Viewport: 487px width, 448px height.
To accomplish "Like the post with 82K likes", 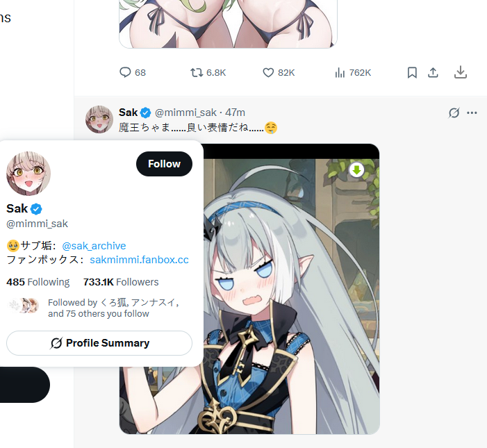I will pos(268,72).
